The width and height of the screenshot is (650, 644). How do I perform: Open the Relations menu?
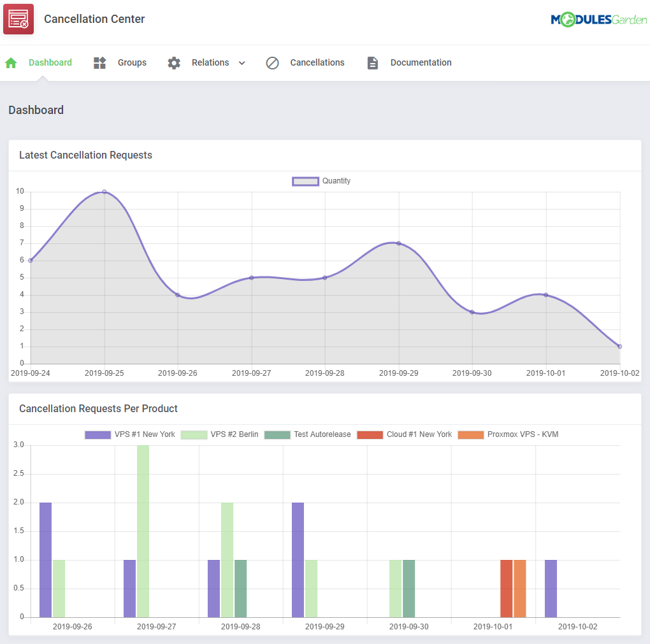210,62
